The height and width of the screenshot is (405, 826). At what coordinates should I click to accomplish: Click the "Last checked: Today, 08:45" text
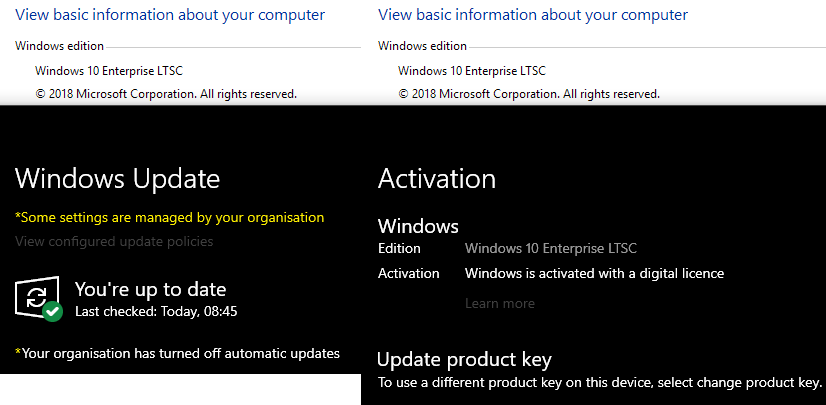pos(156,311)
